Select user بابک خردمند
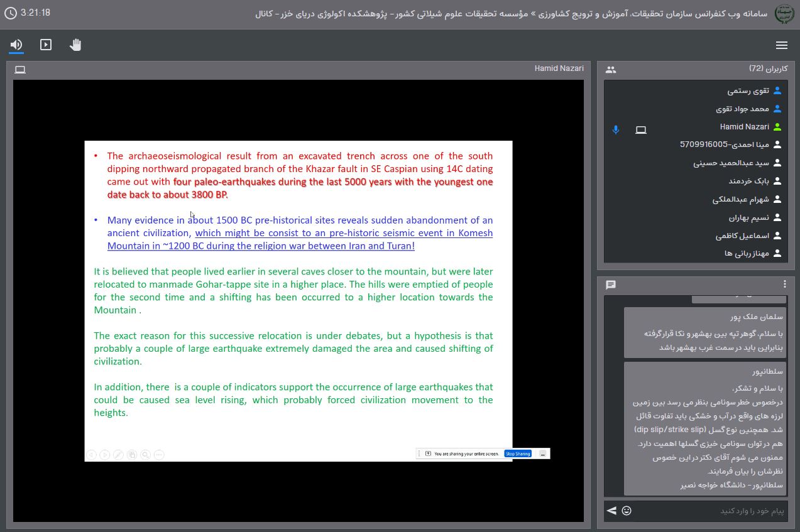800x532 pixels. pyautogui.click(x=696, y=181)
